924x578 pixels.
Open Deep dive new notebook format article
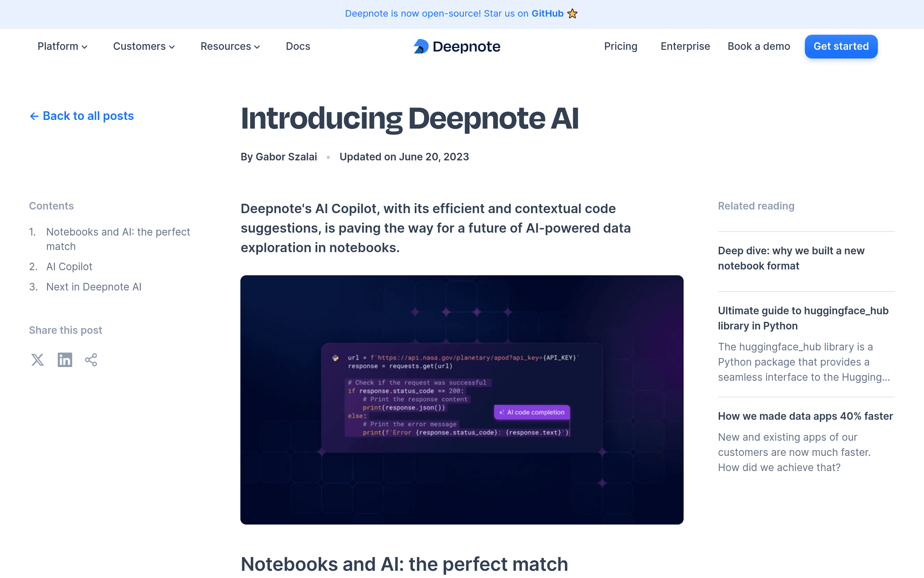point(791,258)
